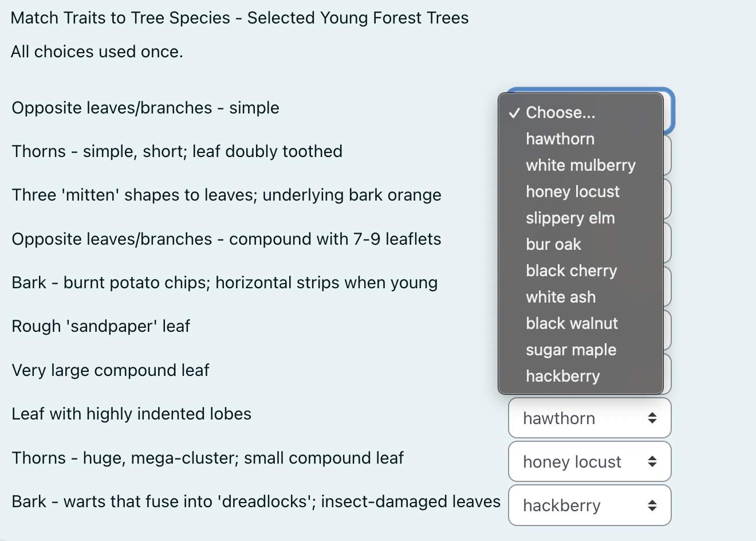This screenshot has height=541, width=756.
Task: Choose 'bur oak' from the choices shown
Action: 554,244
